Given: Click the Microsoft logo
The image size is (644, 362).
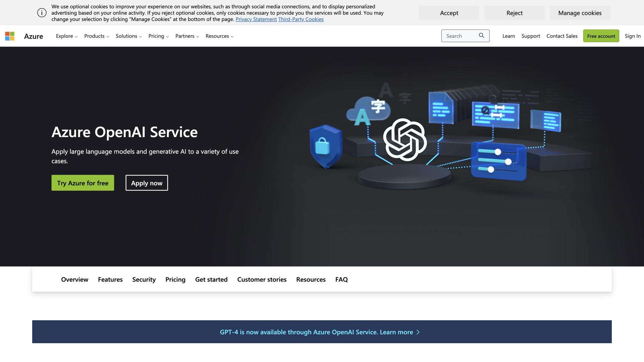Looking at the screenshot, I should point(10,36).
